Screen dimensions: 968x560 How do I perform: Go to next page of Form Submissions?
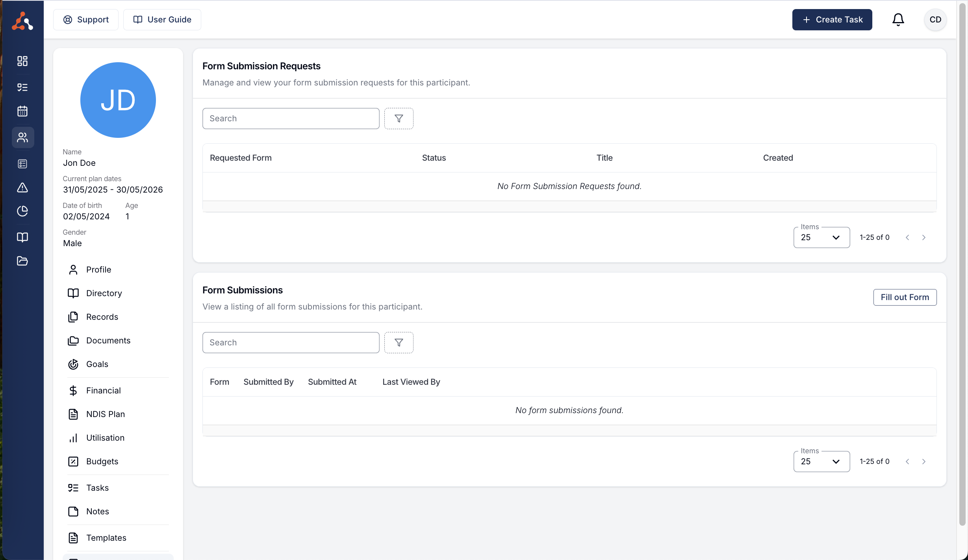coord(923,462)
